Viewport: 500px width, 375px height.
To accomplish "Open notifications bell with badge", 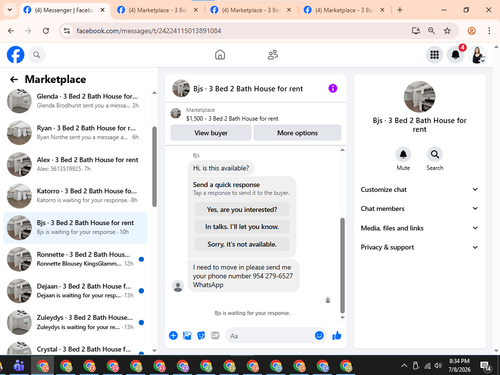I will (x=456, y=54).
